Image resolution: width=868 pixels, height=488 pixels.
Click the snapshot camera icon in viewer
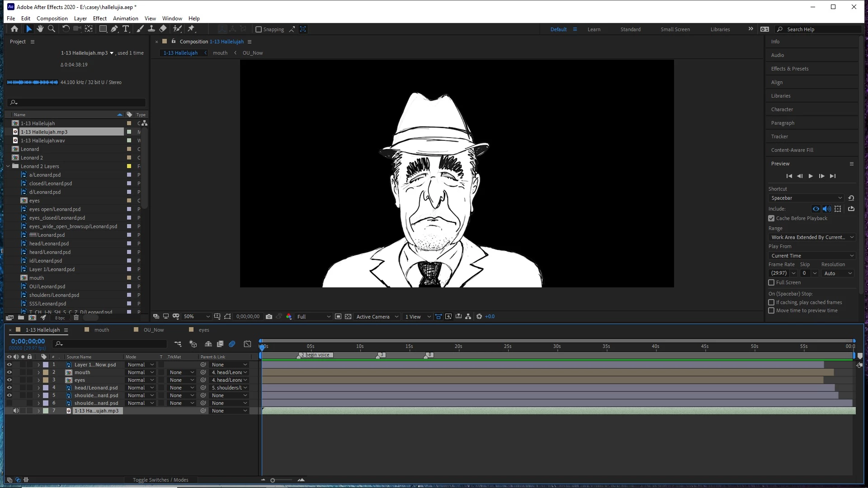269,317
